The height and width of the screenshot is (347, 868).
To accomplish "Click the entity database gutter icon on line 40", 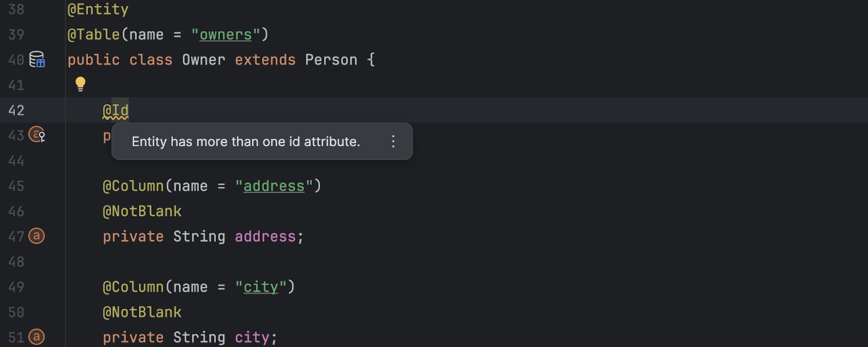I will coord(37,60).
